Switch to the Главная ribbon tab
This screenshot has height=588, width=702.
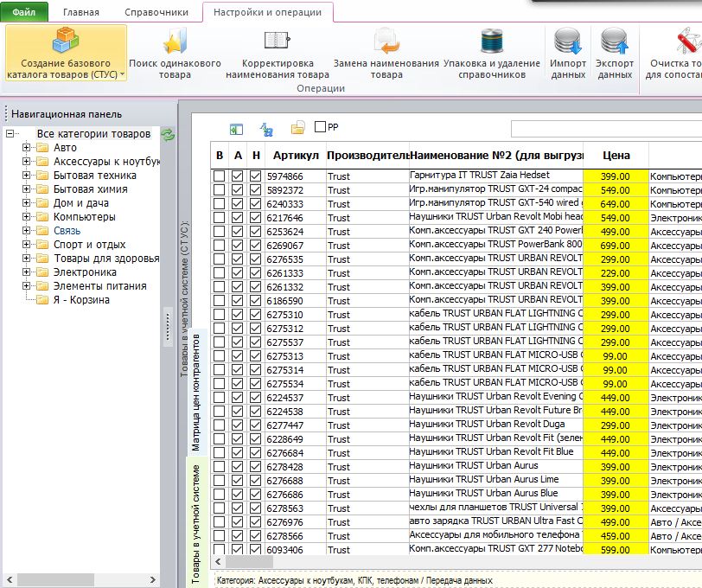[x=81, y=12]
